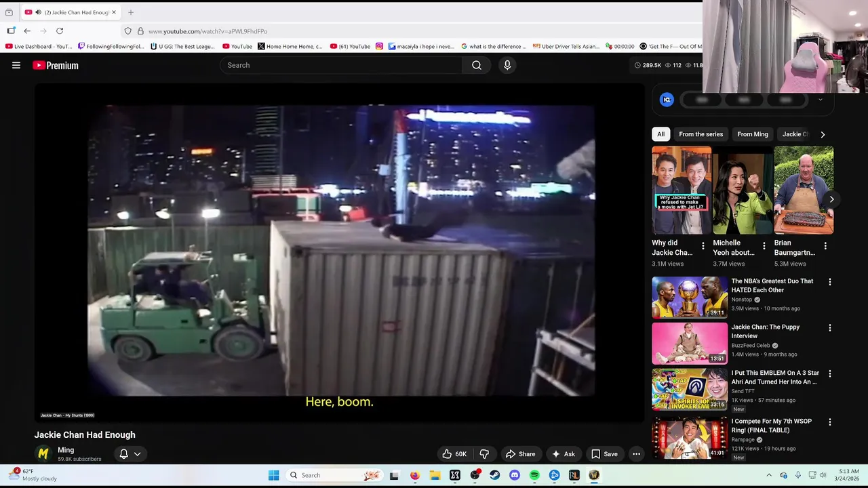This screenshot has height=488, width=868.
Task: Open the Why did Jackie Chan short thumbnail
Action: click(x=682, y=190)
